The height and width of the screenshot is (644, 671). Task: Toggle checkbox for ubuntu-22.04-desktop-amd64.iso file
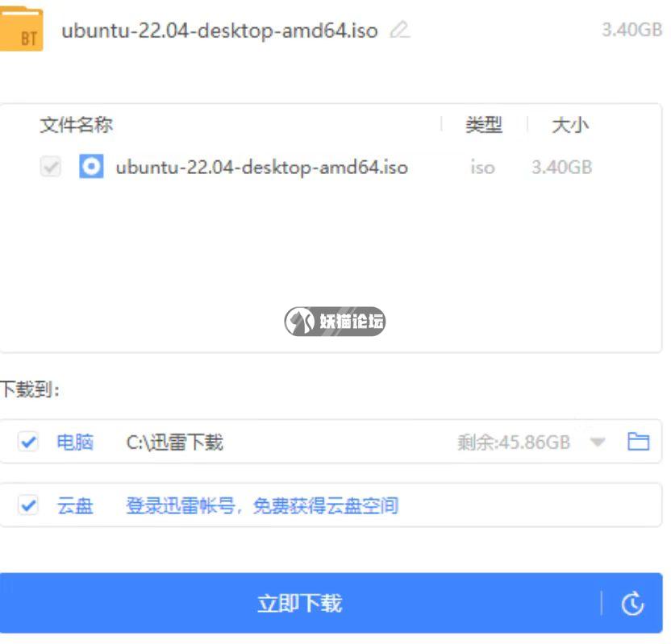coord(51,166)
